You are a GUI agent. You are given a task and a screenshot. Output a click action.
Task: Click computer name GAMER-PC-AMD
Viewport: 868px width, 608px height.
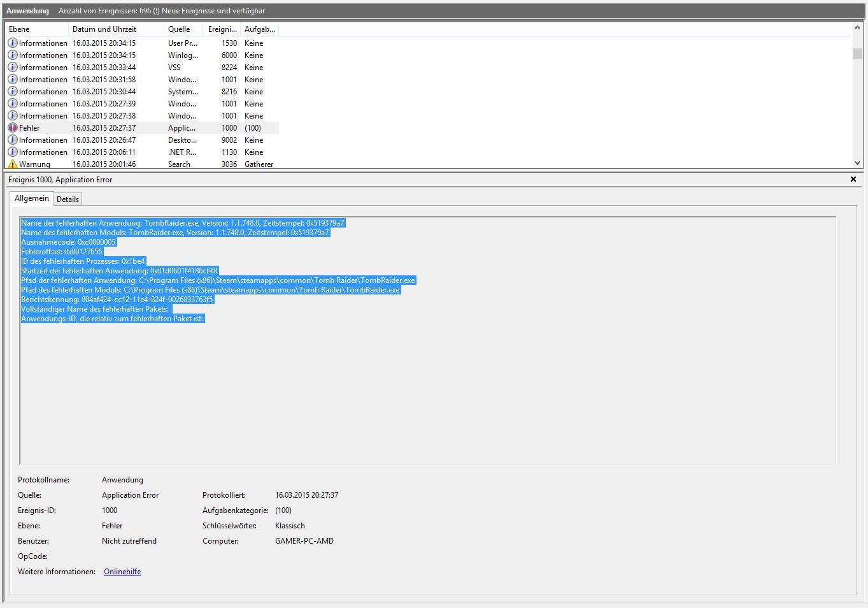coord(304,541)
